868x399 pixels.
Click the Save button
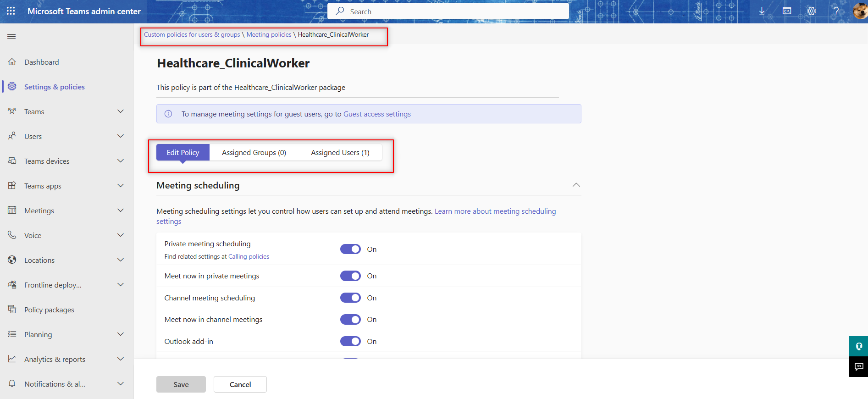[181, 384]
